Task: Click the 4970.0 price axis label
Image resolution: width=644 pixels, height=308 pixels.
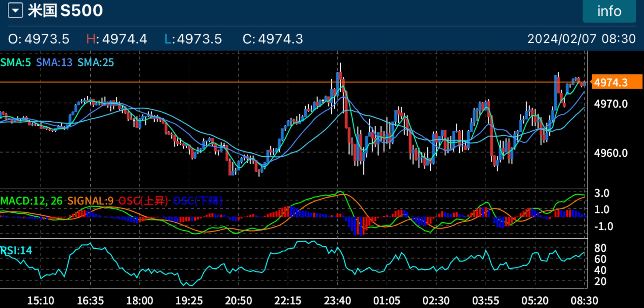Action: coord(611,104)
